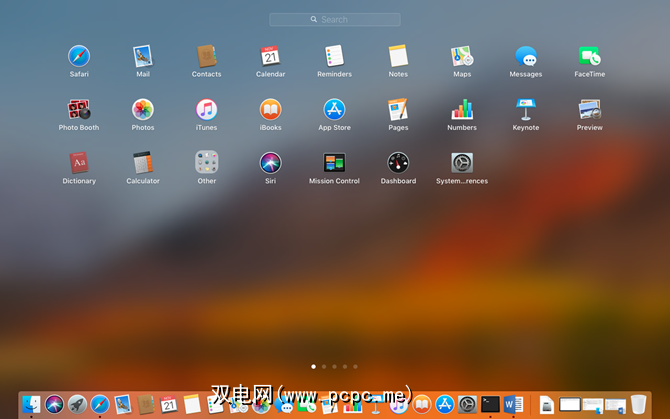This screenshot has width=670, height=419.
Task: Click the Launchpad rocket icon in the Dock
Action: click(77, 404)
